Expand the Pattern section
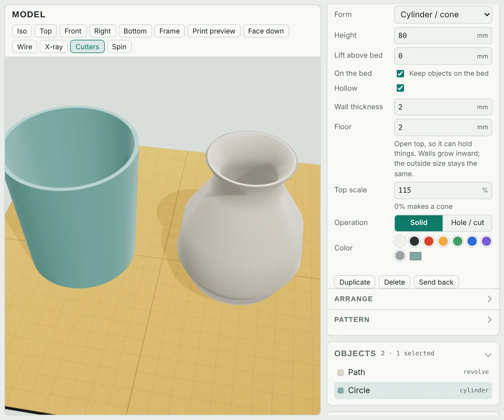 413,320
